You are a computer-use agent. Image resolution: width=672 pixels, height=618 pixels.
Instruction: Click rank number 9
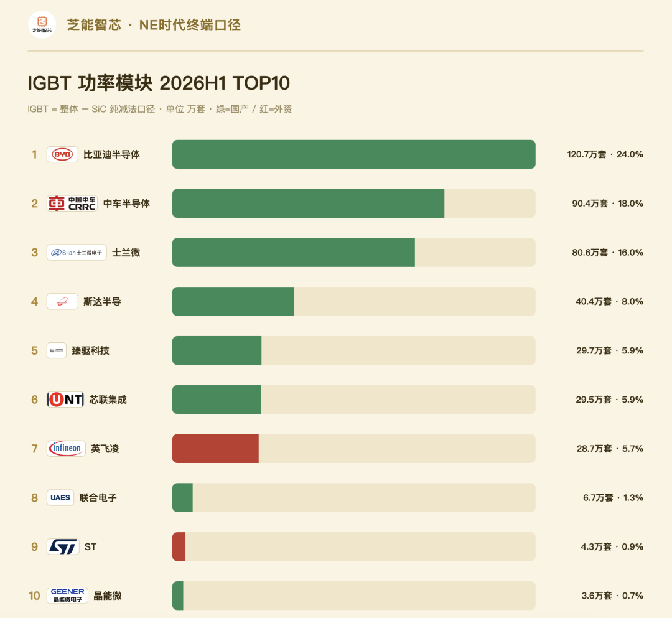tap(35, 547)
